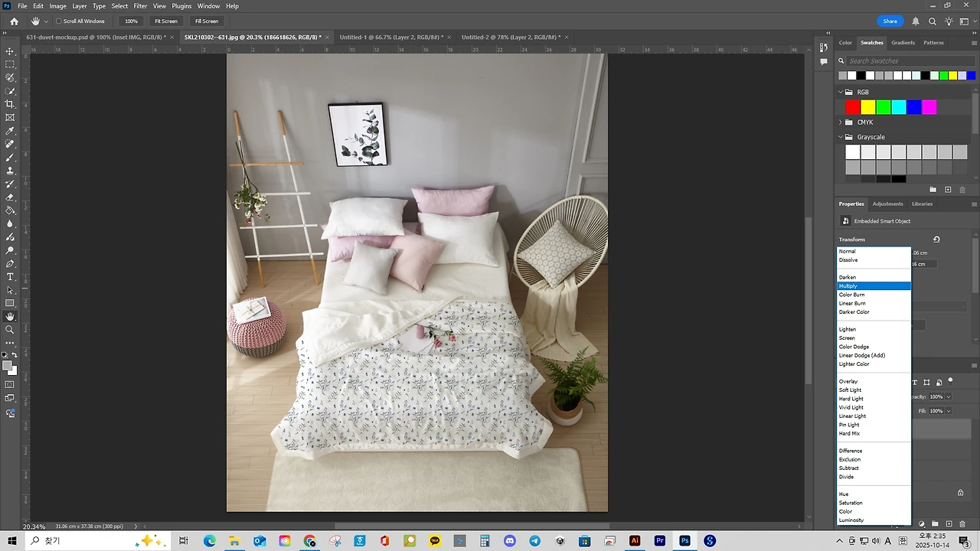Open the Filter menu
This screenshot has height=551, width=980.
click(x=140, y=6)
